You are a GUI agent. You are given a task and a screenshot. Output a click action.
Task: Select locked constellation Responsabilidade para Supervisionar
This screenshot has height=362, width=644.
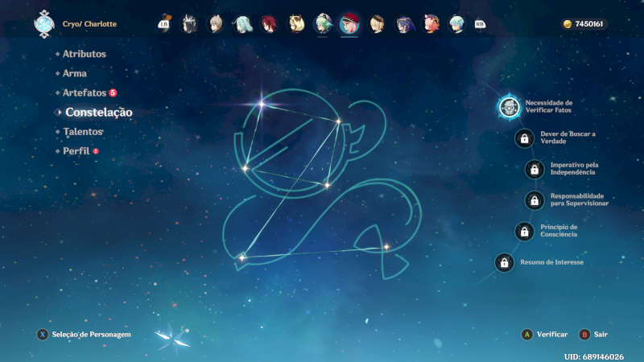535,200
